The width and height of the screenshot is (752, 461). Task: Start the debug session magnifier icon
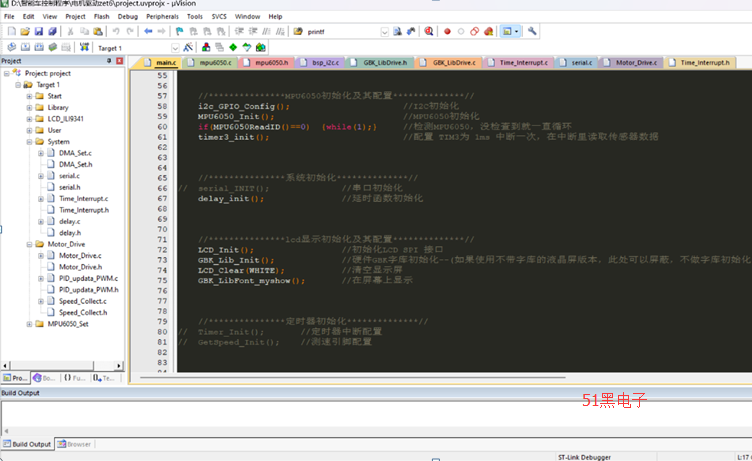pyautogui.click(x=429, y=32)
